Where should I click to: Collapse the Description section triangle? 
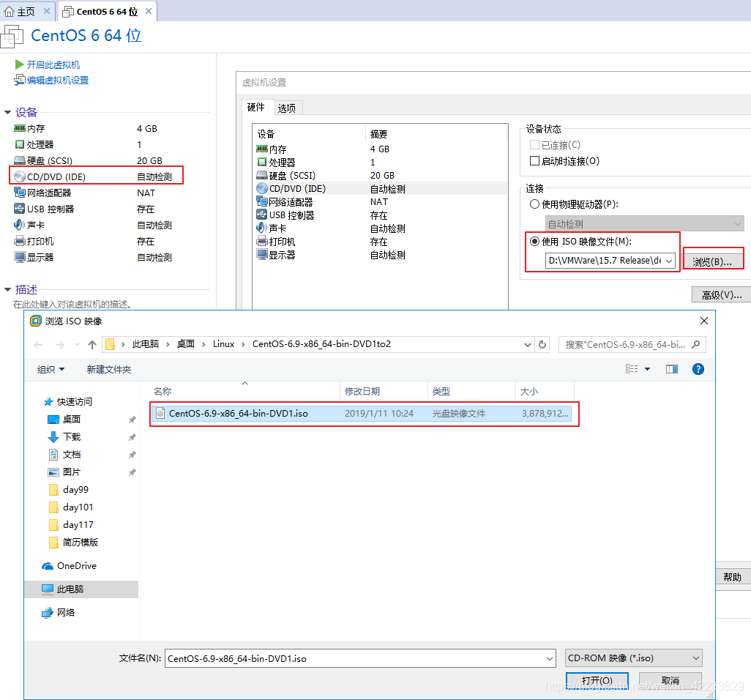click(x=7, y=289)
